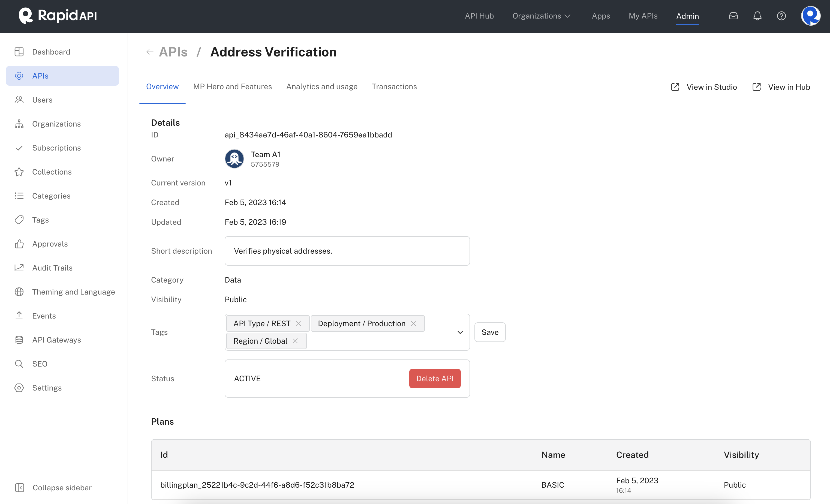Click the Audit Trails sidebar icon
This screenshot has height=504, width=830.
coord(19,268)
